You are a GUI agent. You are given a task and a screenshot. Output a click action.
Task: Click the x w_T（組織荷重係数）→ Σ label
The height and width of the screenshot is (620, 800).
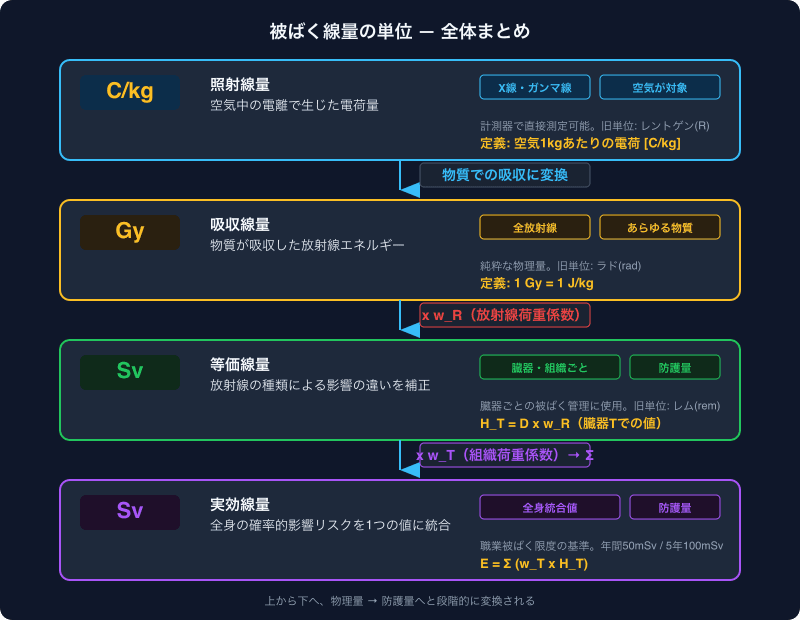coord(505,455)
